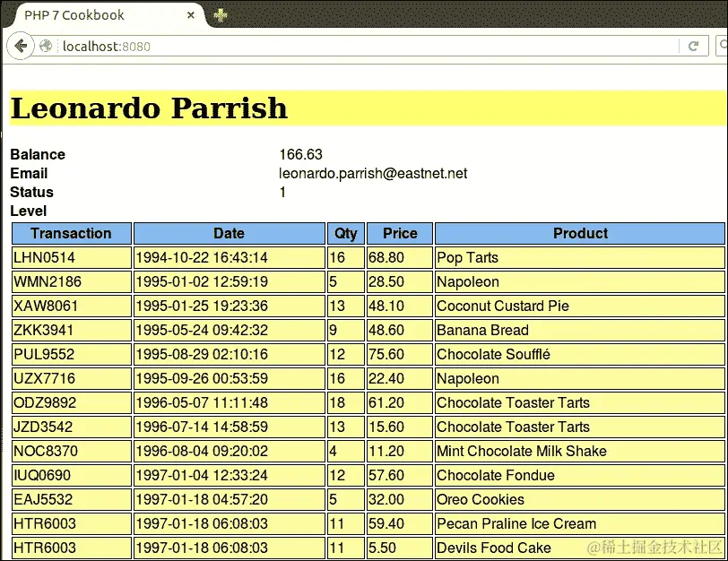Viewport: 728px width, 561px height.
Task: Open a new tab with plus icon
Action: click(x=220, y=15)
